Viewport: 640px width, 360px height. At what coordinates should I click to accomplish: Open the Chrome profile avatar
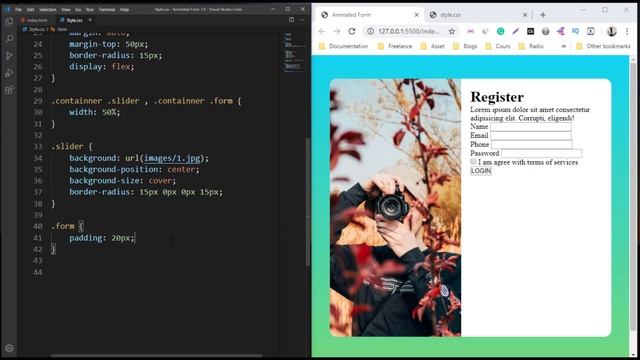[x=611, y=31]
